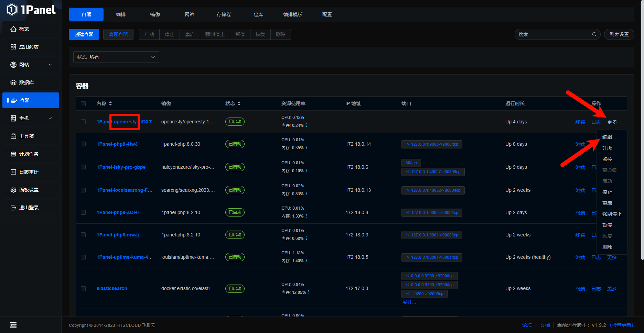644x333 pixels.
Task: Click the 退出登录 logout icon
Action: 13,208
